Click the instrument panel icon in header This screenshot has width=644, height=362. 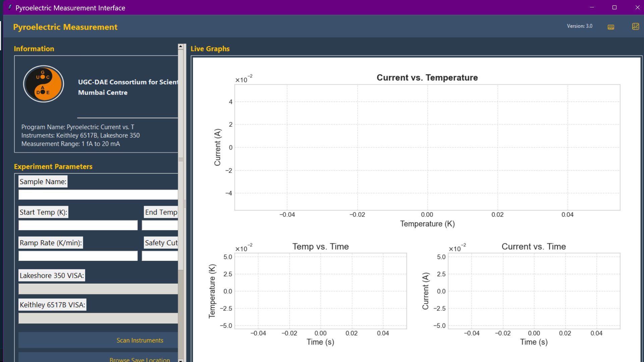[611, 27]
